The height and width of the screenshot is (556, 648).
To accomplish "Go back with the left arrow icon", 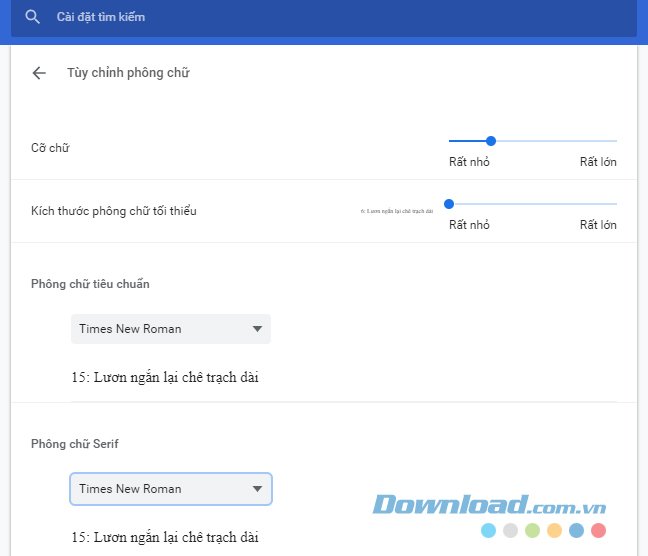I will click(x=39, y=73).
